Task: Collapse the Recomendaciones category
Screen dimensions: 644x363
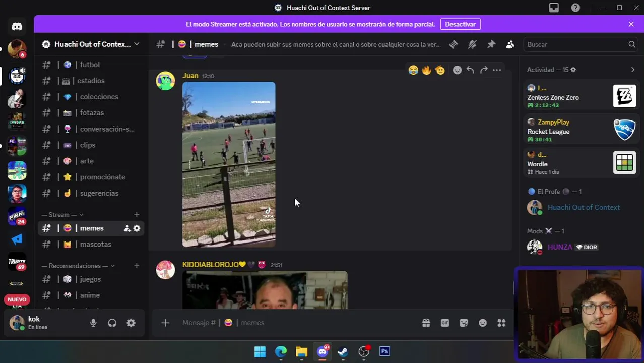Action: click(78, 266)
